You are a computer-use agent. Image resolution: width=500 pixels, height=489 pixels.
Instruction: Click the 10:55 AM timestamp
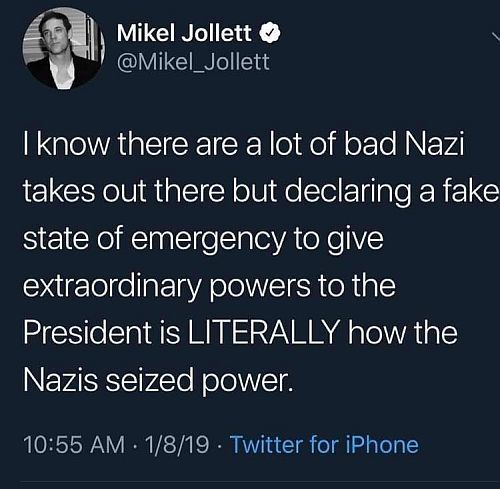74,445
